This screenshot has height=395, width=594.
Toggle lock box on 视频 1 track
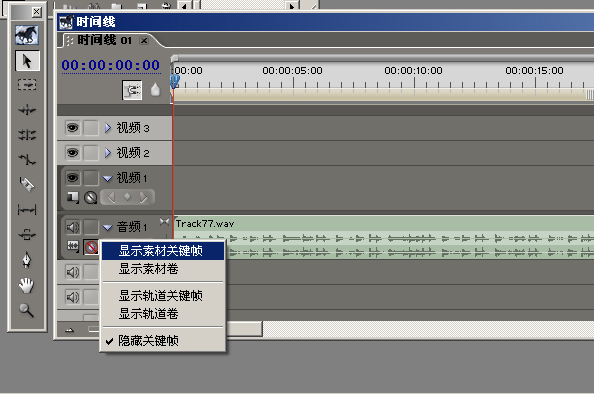91,178
